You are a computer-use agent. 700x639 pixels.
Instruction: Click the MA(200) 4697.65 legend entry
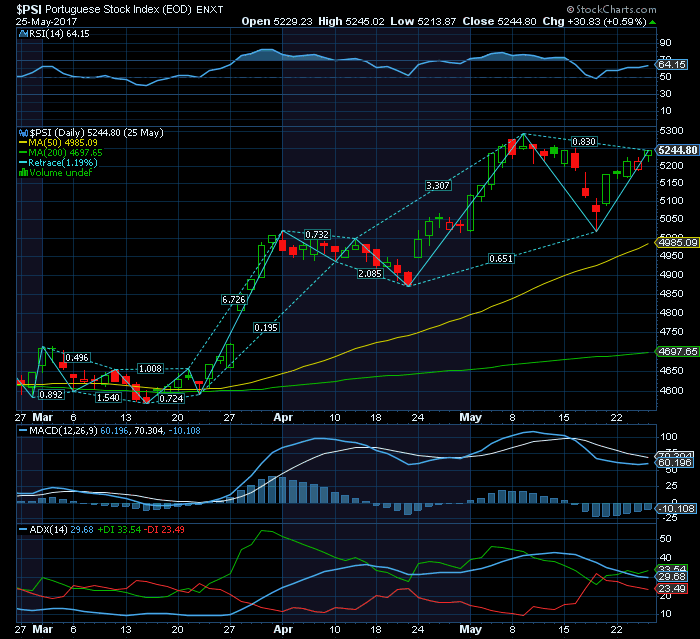coord(65,153)
